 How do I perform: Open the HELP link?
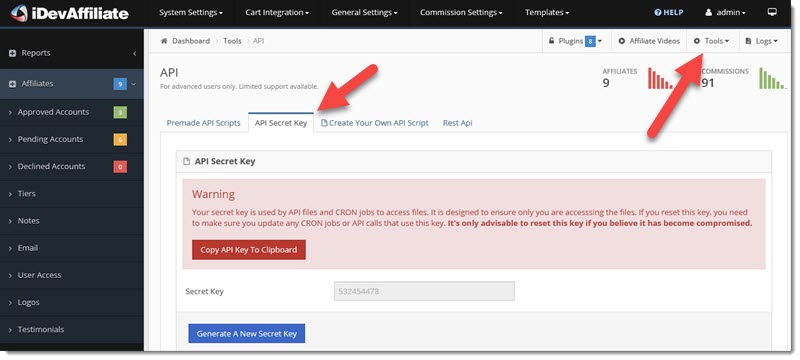[x=668, y=13]
